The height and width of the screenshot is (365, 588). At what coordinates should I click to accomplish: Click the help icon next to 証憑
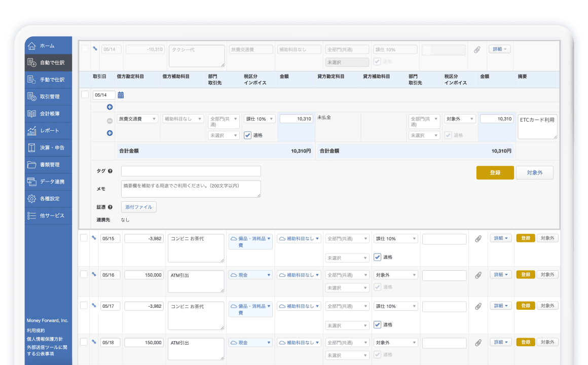coord(110,207)
